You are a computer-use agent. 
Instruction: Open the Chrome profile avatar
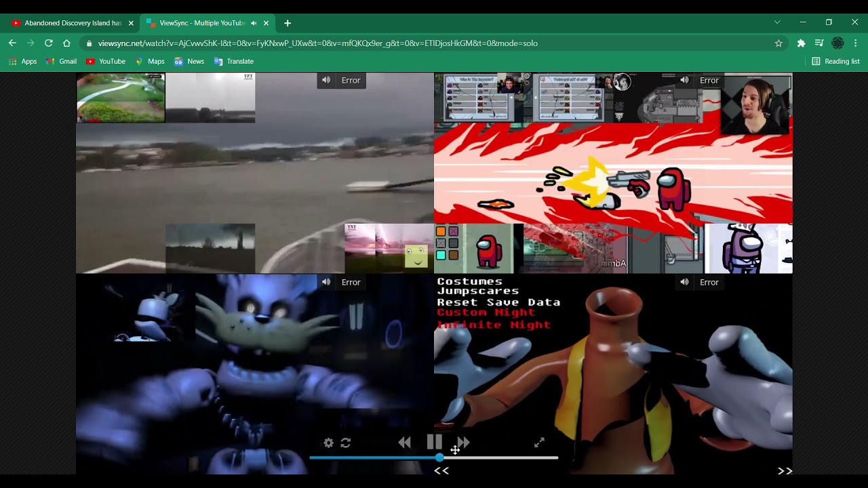pos(837,43)
